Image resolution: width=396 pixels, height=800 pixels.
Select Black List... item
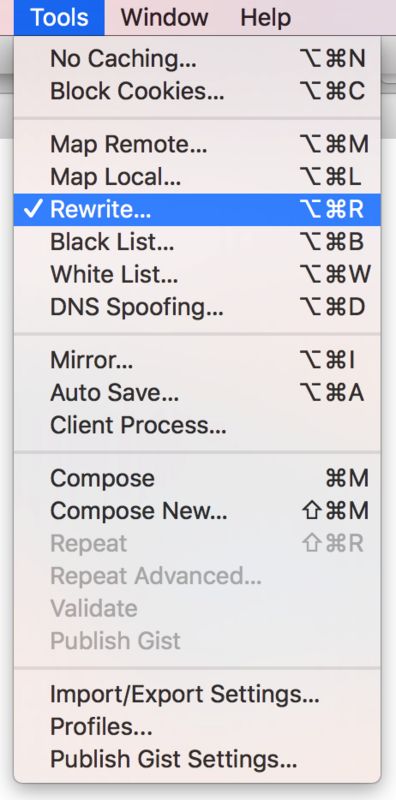[197, 242]
